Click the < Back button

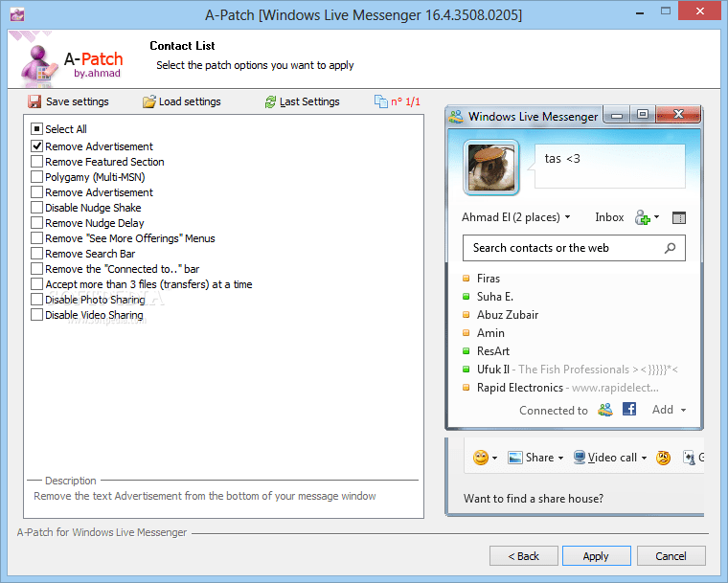[524, 555]
